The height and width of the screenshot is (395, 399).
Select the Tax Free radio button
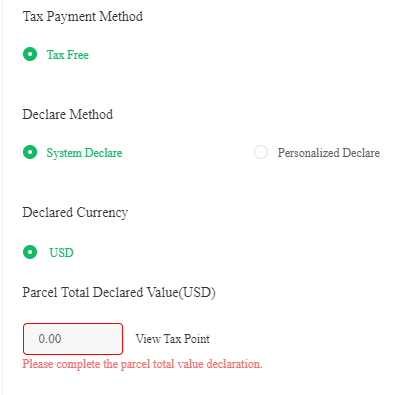click(30, 54)
